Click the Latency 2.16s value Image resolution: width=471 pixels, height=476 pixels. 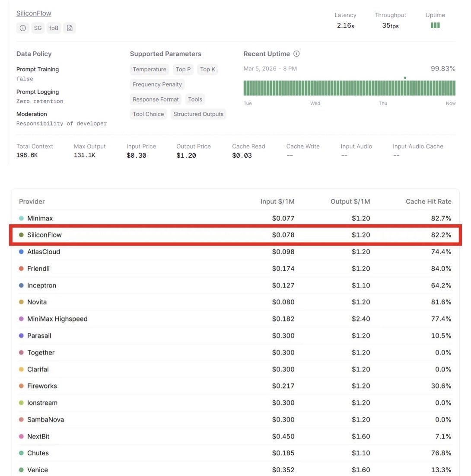coord(345,26)
